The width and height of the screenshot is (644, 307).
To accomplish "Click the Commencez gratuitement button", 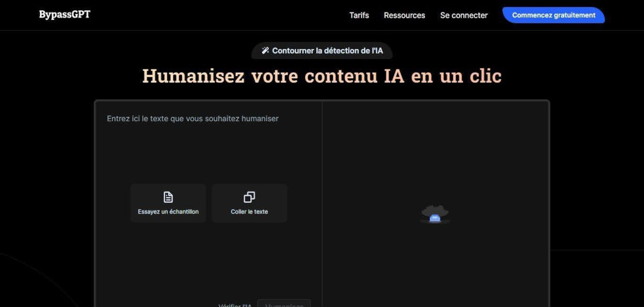I will [553, 15].
